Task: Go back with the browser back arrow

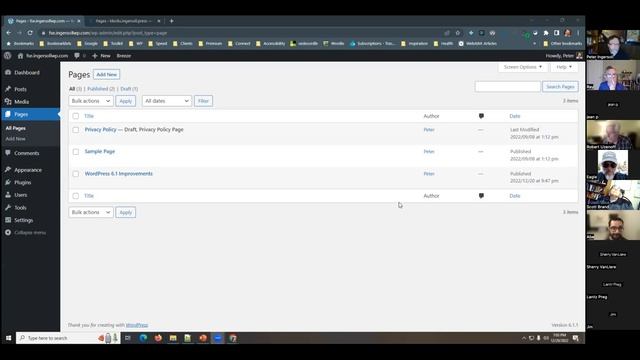Action: point(9,33)
